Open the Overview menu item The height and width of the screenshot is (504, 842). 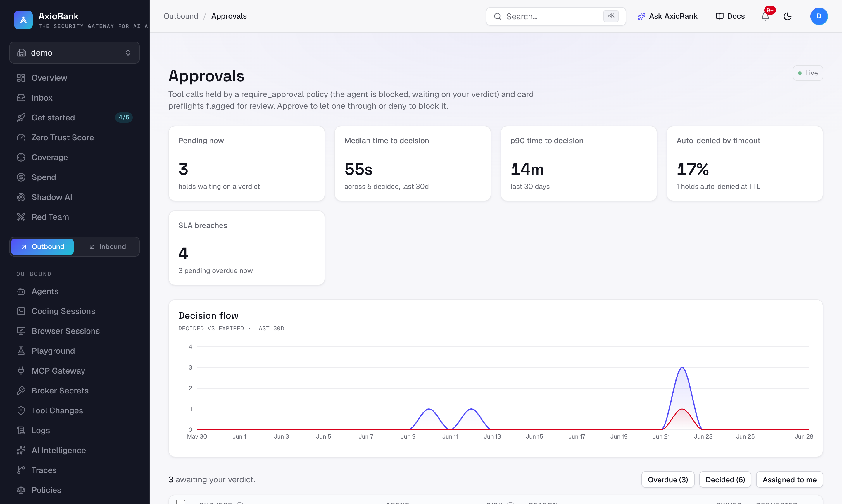point(74,78)
